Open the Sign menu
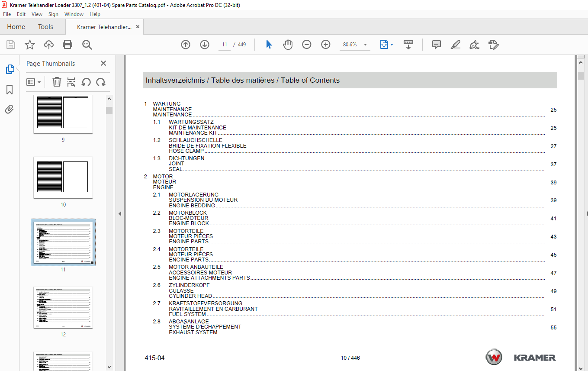This screenshot has width=588, height=371. pyautogui.click(x=53, y=14)
